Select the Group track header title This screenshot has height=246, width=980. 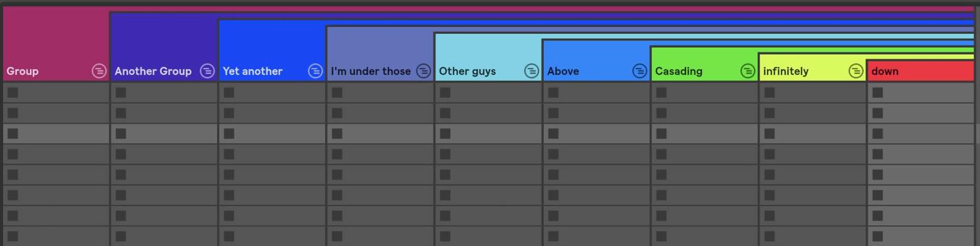coord(23,71)
